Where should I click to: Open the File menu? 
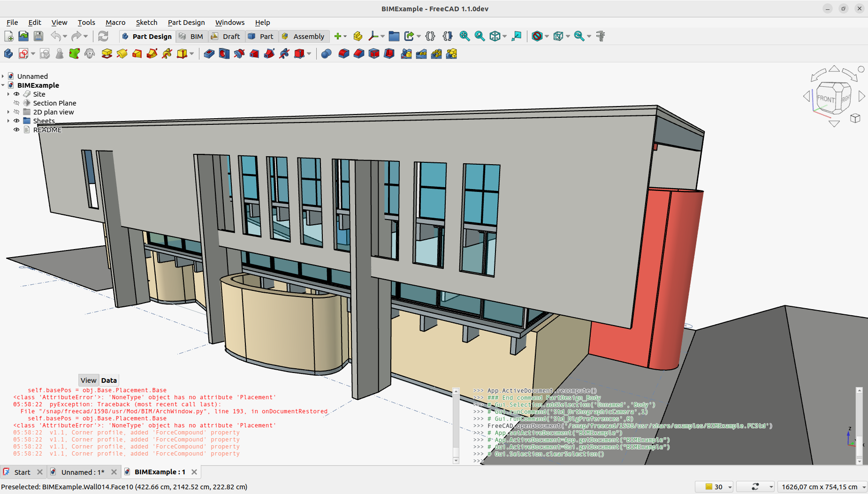click(12, 23)
